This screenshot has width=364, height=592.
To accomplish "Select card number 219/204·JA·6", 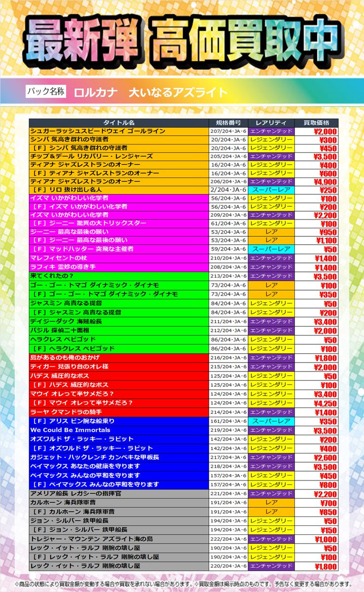I will 228,430.
